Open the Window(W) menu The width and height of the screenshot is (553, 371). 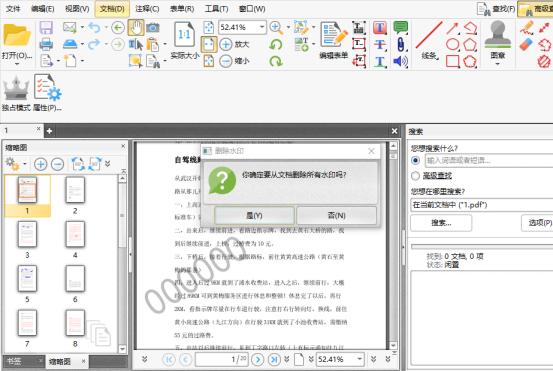click(x=252, y=9)
